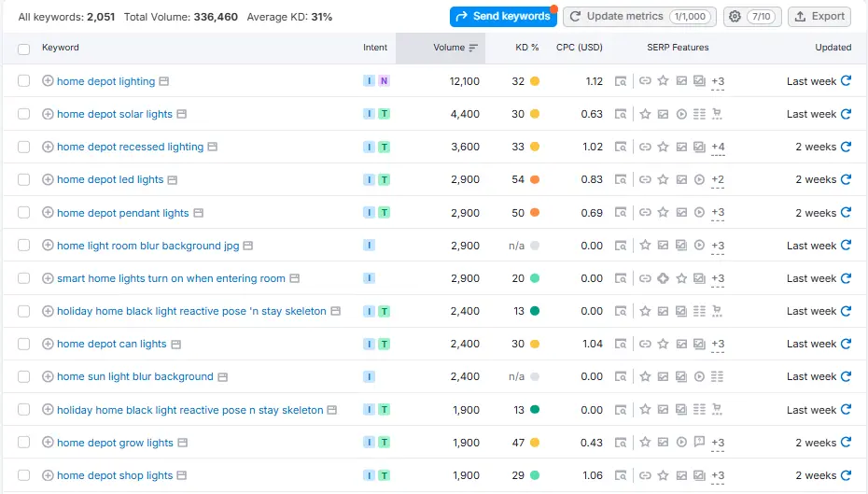Viewport: 868px width, 494px height.
Task: Click plus icon beside home depot solar lights
Action: point(49,114)
